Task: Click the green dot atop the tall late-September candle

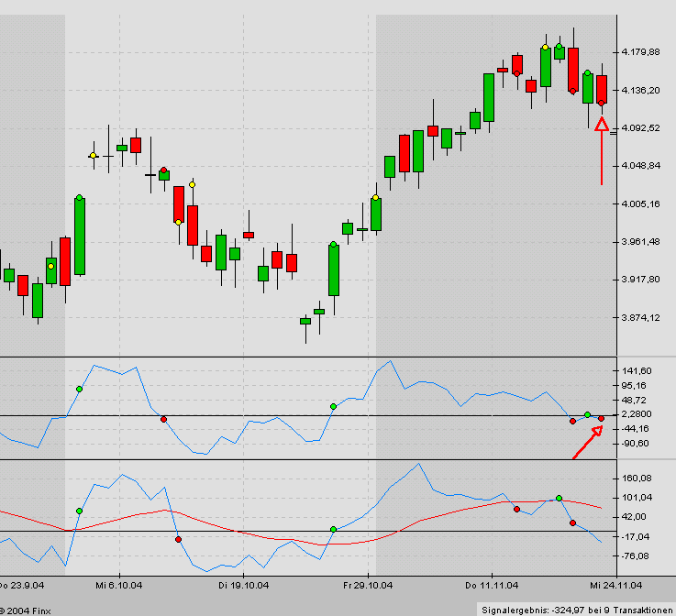Action: (x=80, y=197)
